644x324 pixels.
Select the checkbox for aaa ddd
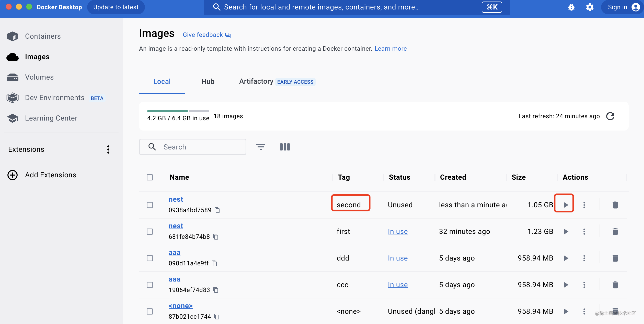click(x=150, y=258)
